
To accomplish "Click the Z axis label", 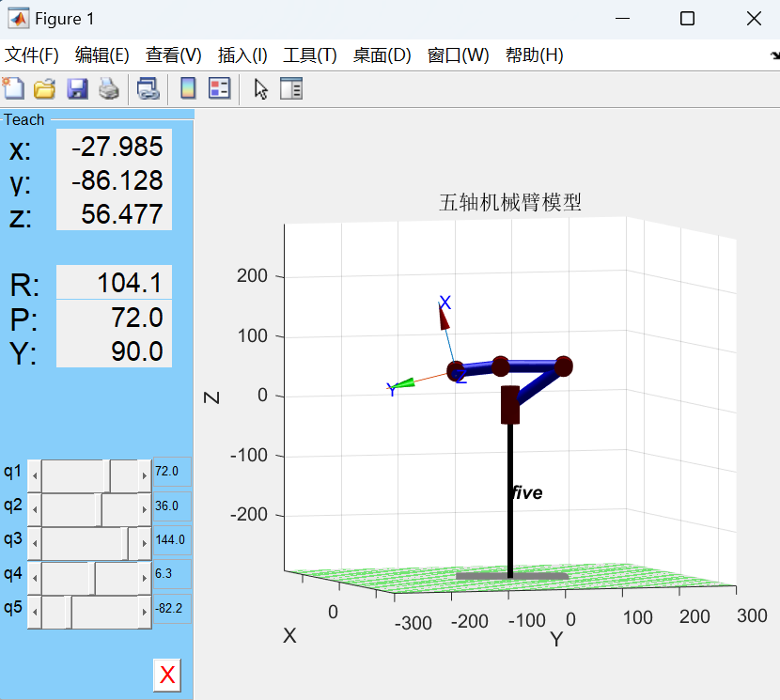I will coord(212,397).
